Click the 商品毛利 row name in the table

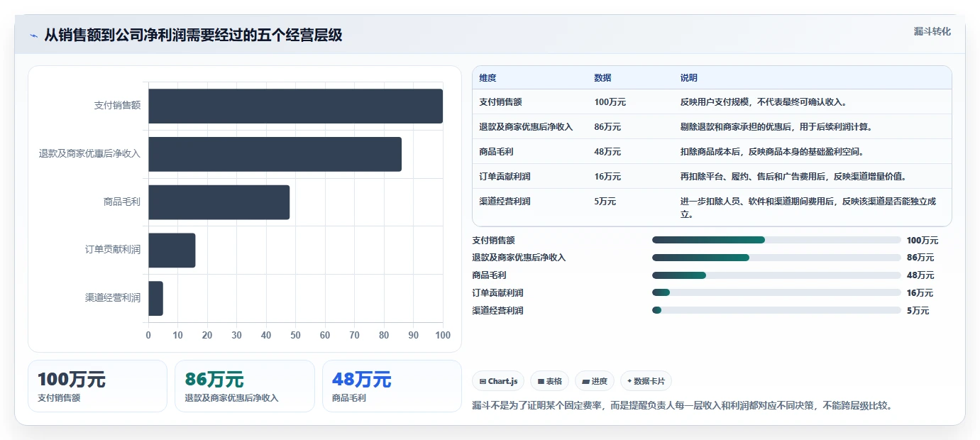(x=496, y=152)
